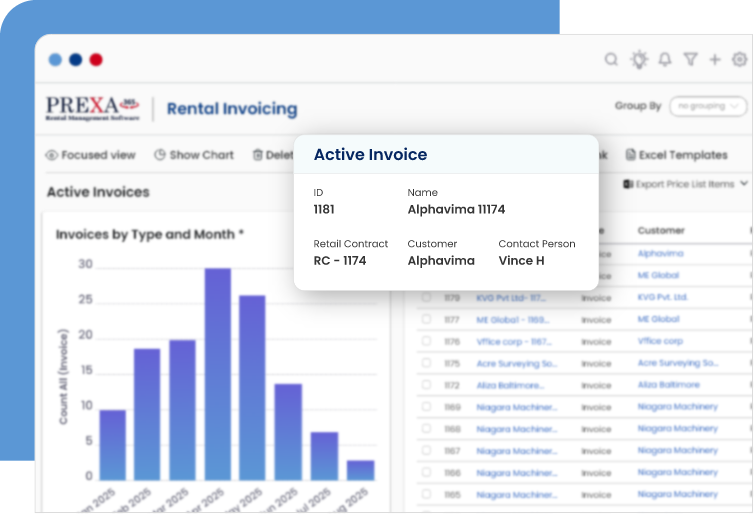Click Aliza Baltimore customer link
754x514 pixels.
click(668, 385)
